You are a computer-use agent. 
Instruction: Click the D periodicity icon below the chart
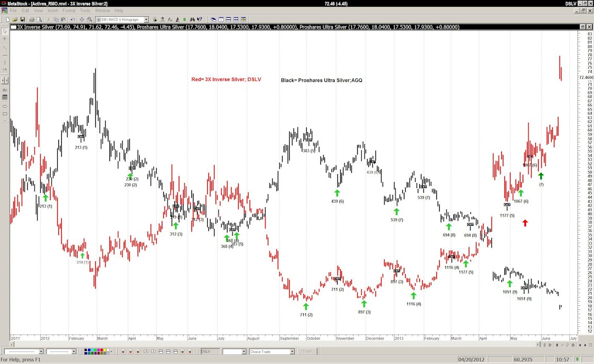pyautogui.click(x=550, y=345)
